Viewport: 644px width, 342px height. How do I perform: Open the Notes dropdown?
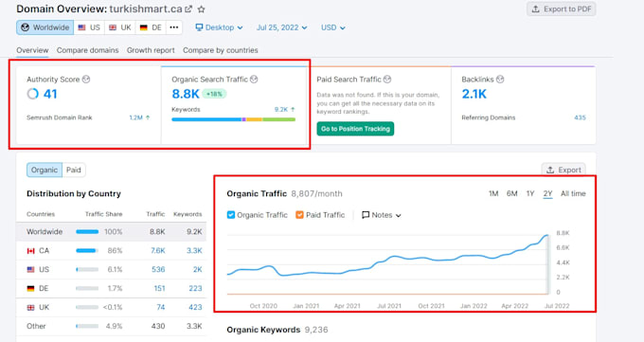[381, 215]
